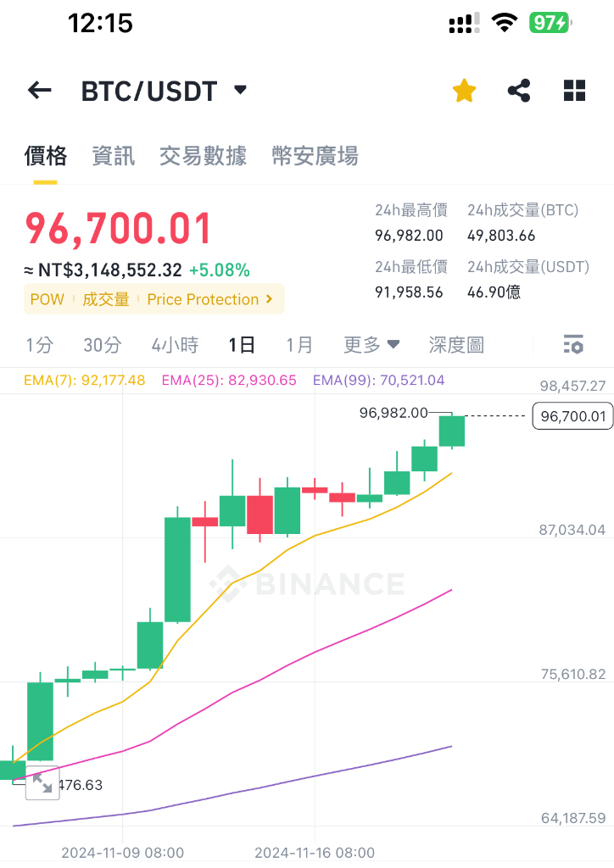
Task: Tap the current price 96,700.01 headline
Action: [118, 229]
